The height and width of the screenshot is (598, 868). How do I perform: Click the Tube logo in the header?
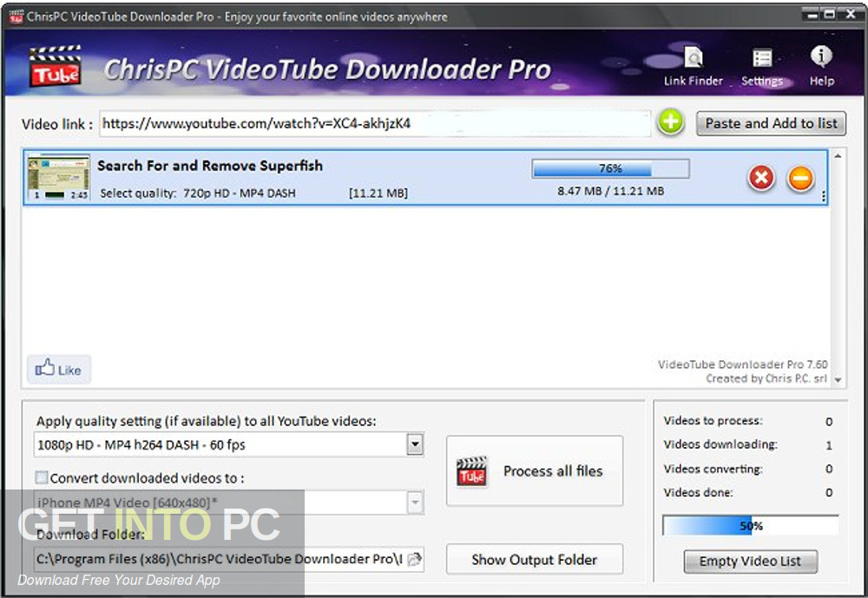point(56,67)
